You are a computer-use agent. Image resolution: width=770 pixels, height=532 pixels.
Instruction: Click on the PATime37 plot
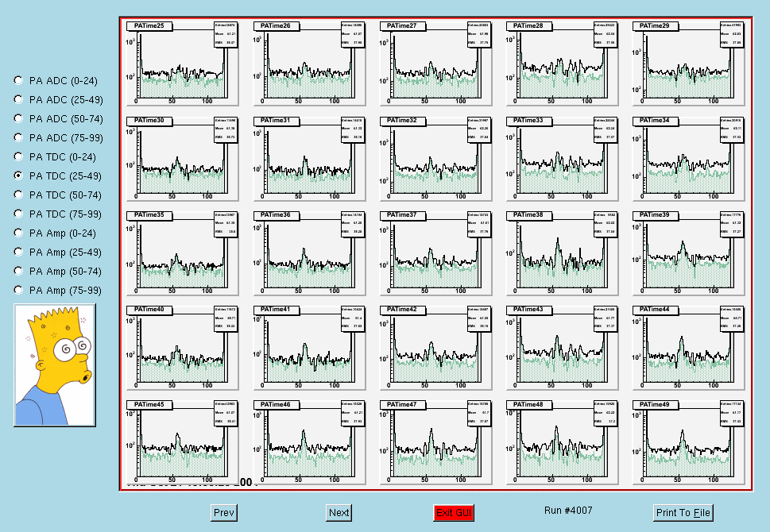tap(435, 253)
